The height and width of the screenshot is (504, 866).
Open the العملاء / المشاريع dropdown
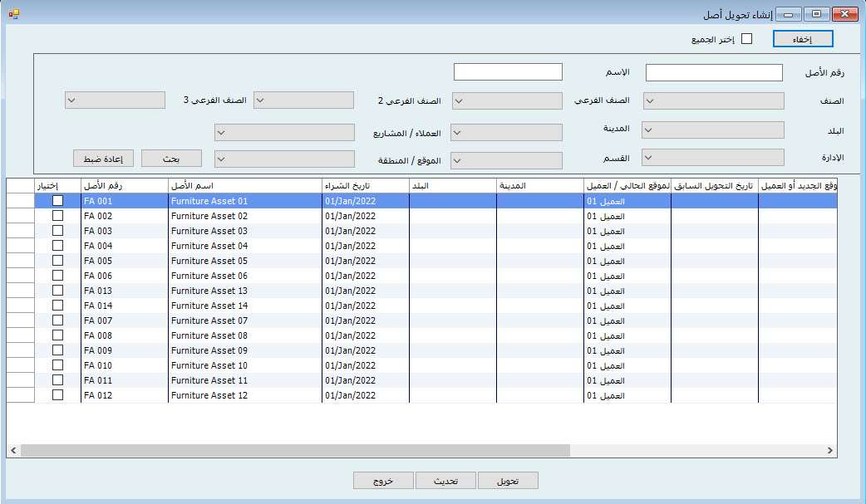284,133
